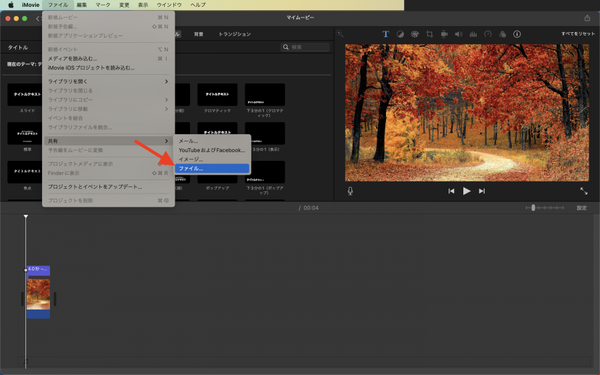Click the 設定 timeline settings button
This screenshot has height=375, width=600.
pyautogui.click(x=582, y=208)
